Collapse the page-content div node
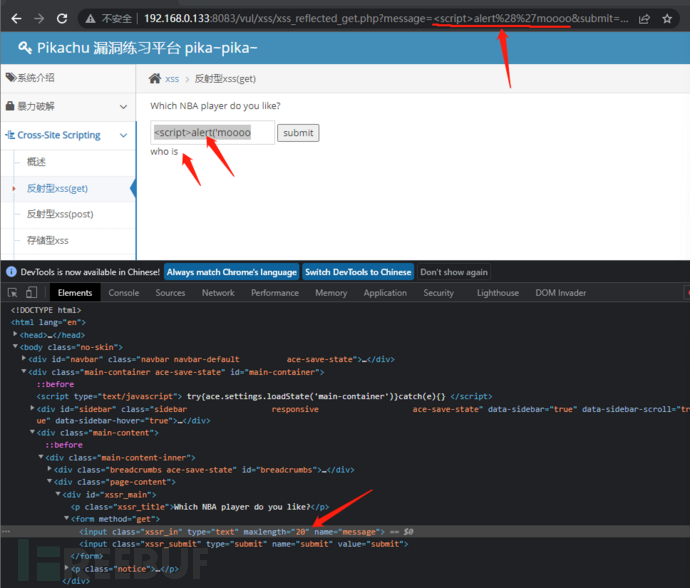 click(x=49, y=481)
